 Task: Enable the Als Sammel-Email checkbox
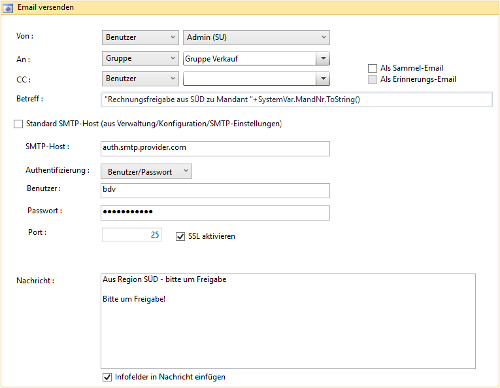click(x=372, y=68)
